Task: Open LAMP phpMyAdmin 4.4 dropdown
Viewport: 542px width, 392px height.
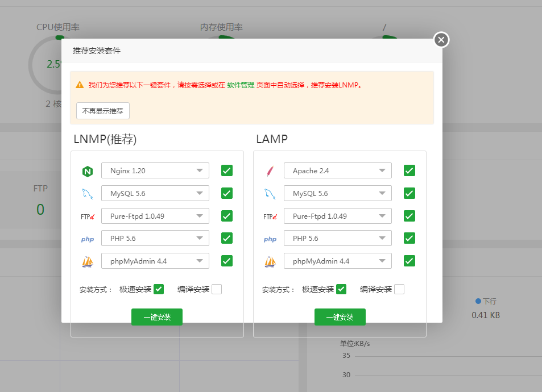Action: tap(338, 261)
